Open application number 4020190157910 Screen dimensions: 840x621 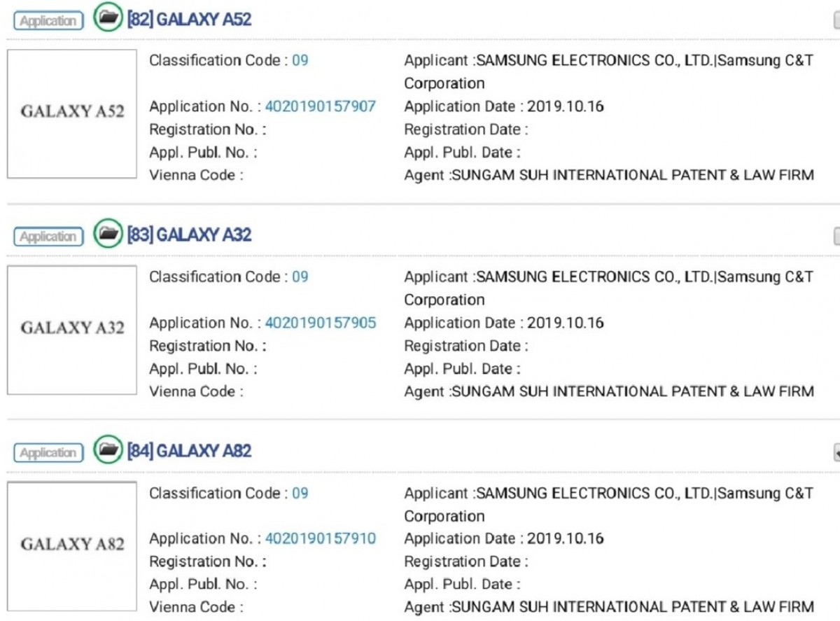click(x=320, y=538)
